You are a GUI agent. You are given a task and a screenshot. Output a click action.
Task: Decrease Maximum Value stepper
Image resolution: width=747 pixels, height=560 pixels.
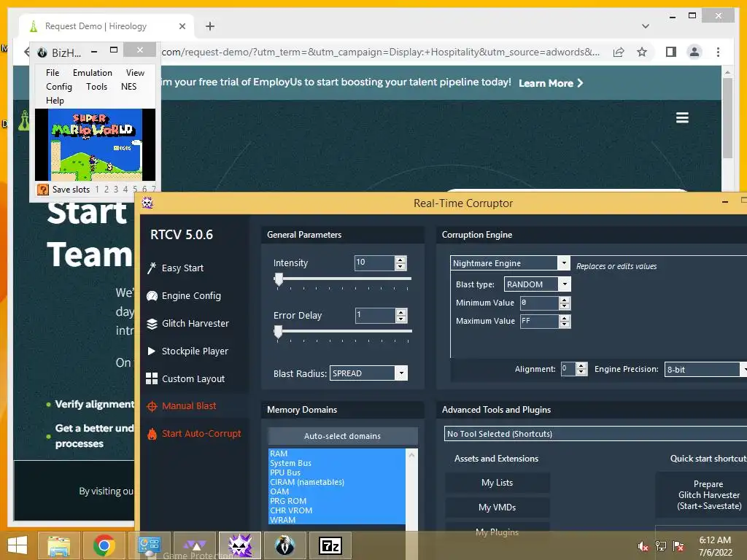(565, 324)
